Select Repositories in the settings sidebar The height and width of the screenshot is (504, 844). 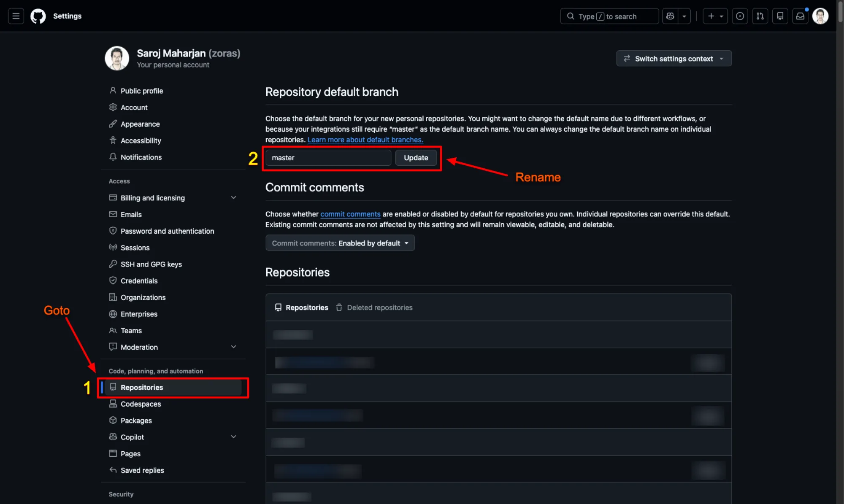173,387
